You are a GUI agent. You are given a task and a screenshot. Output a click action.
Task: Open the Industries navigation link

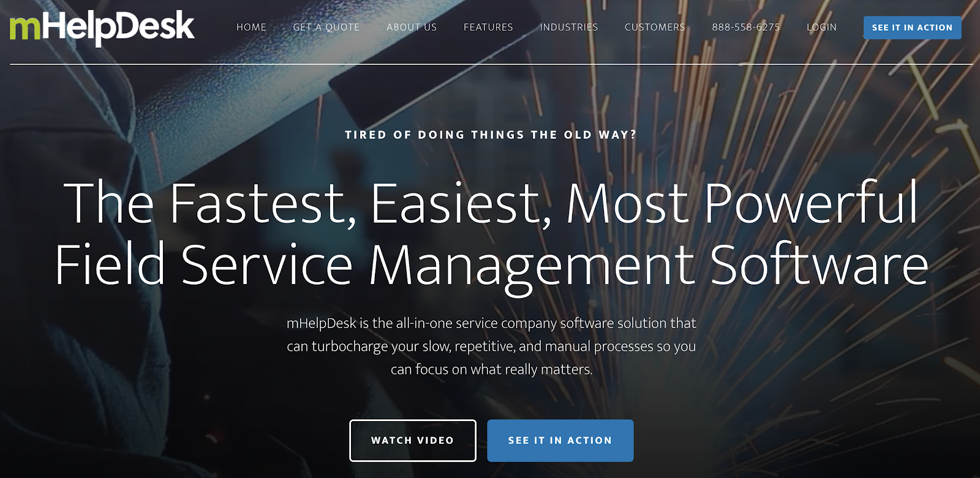(x=568, y=28)
